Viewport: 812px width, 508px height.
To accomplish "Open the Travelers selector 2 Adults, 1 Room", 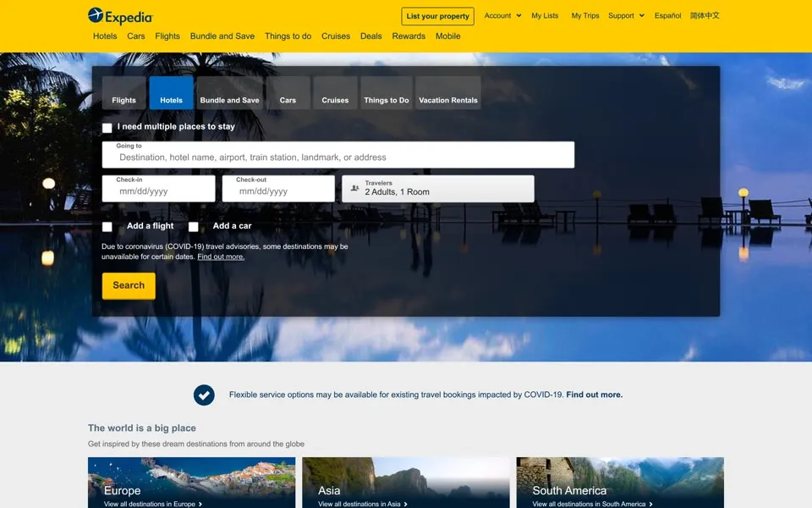I will 438,189.
